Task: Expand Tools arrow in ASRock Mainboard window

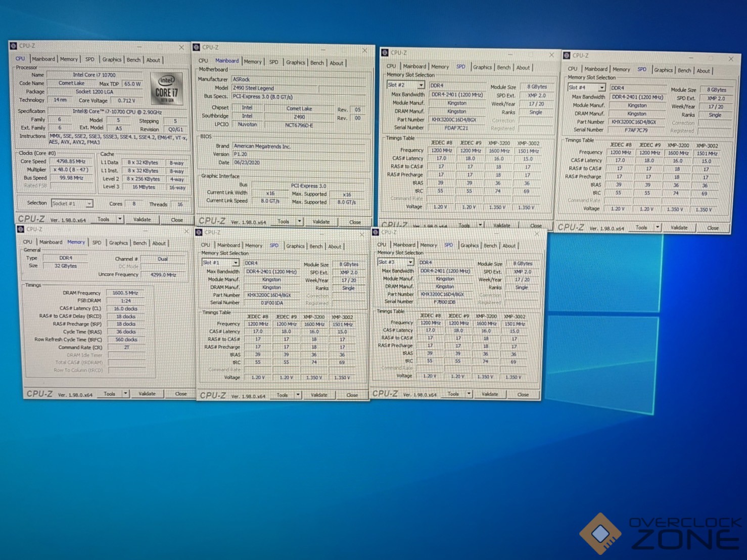Action: tap(299, 221)
